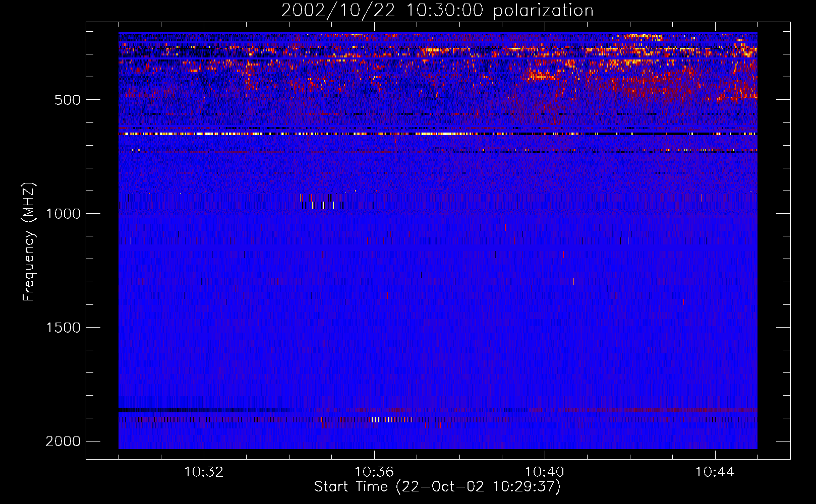Click the 10:36 time tick label

374,472
